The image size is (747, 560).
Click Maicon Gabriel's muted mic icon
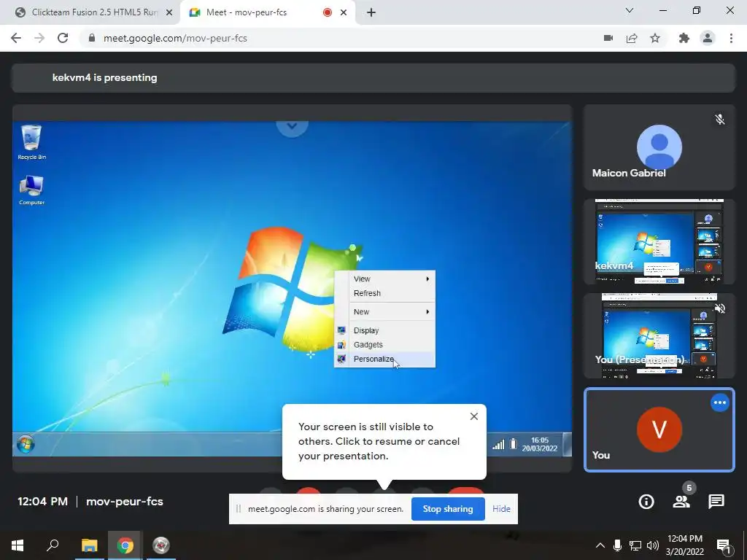(720, 119)
